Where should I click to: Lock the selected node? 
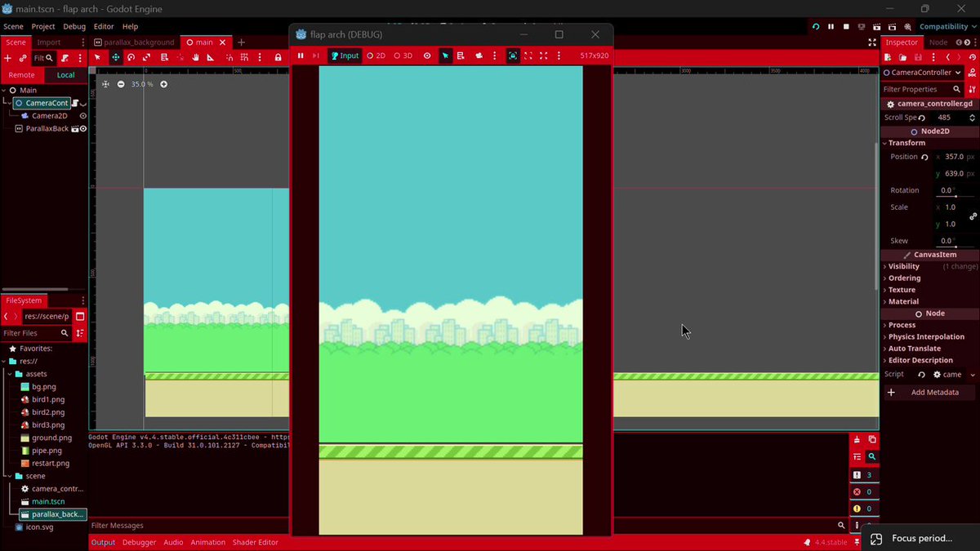click(x=278, y=57)
